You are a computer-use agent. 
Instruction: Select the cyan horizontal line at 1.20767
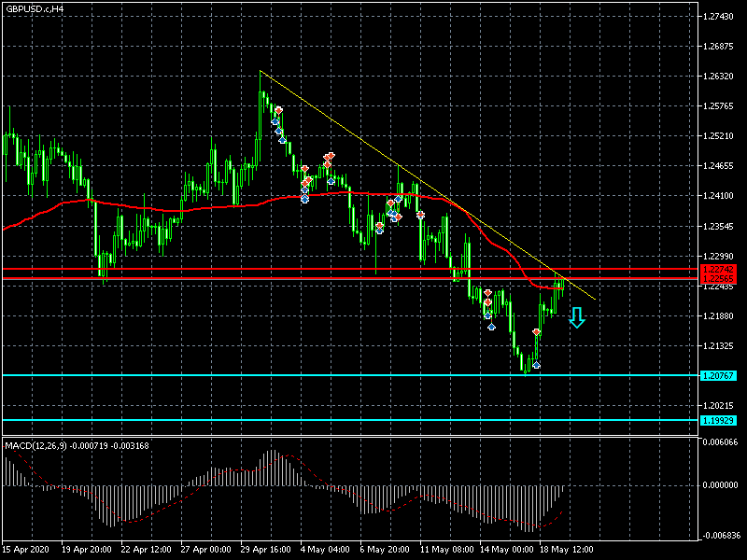280,375
